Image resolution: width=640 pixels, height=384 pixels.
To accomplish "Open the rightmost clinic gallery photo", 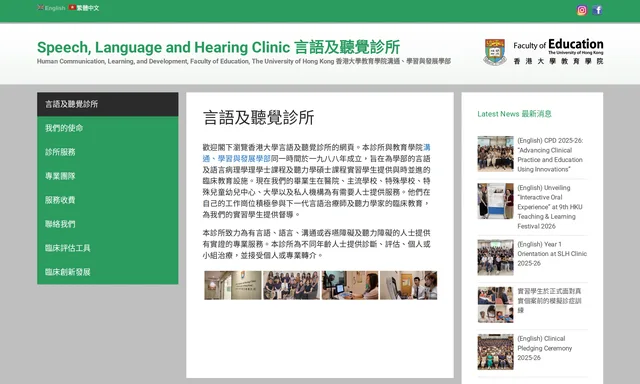I will [x=409, y=285].
